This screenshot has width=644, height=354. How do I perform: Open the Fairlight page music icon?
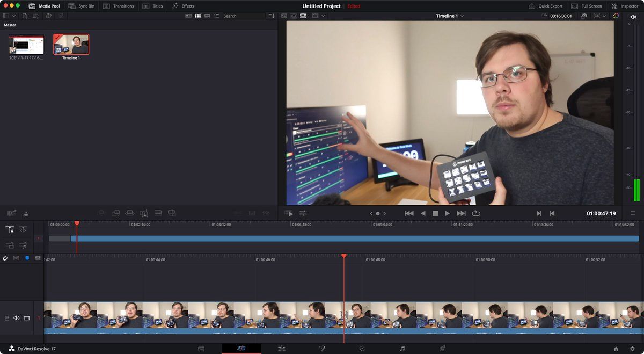[402, 349]
